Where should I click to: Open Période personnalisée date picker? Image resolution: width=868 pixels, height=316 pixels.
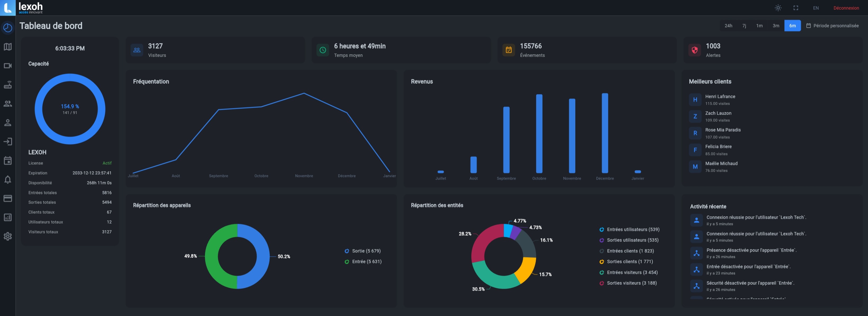(x=832, y=26)
